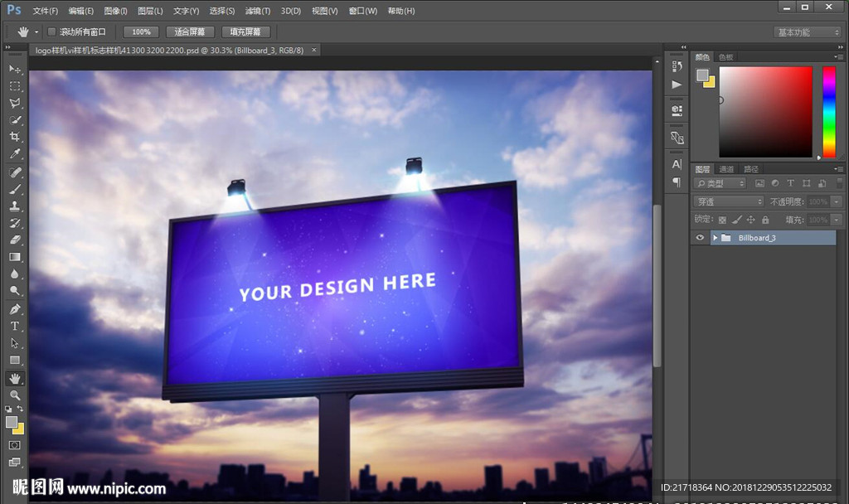Open the 基本功能 workspace dropdown

[808, 32]
